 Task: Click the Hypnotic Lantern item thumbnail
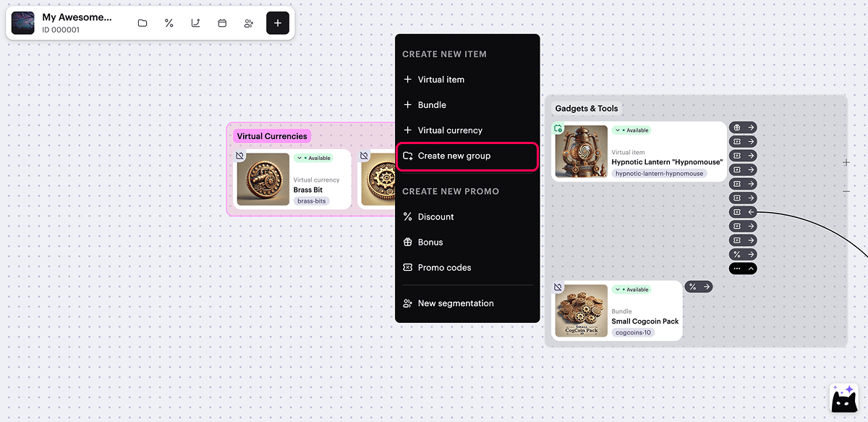coord(581,152)
